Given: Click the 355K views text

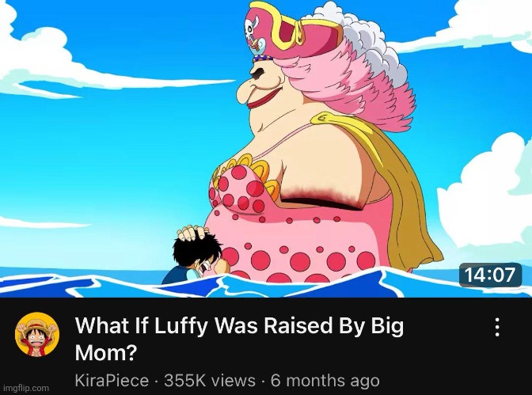Looking at the screenshot, I should [209, 380].
